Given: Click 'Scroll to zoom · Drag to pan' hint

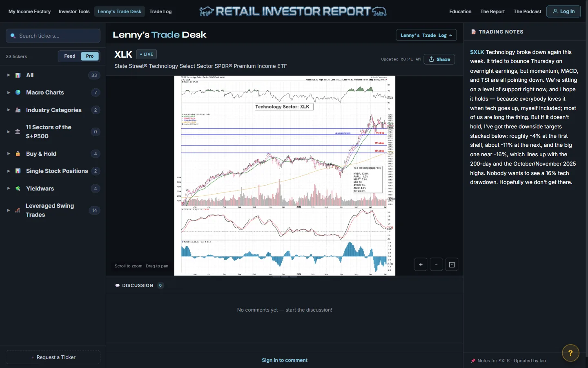Looking at the screenshot, I should click(x=141, y=266).
